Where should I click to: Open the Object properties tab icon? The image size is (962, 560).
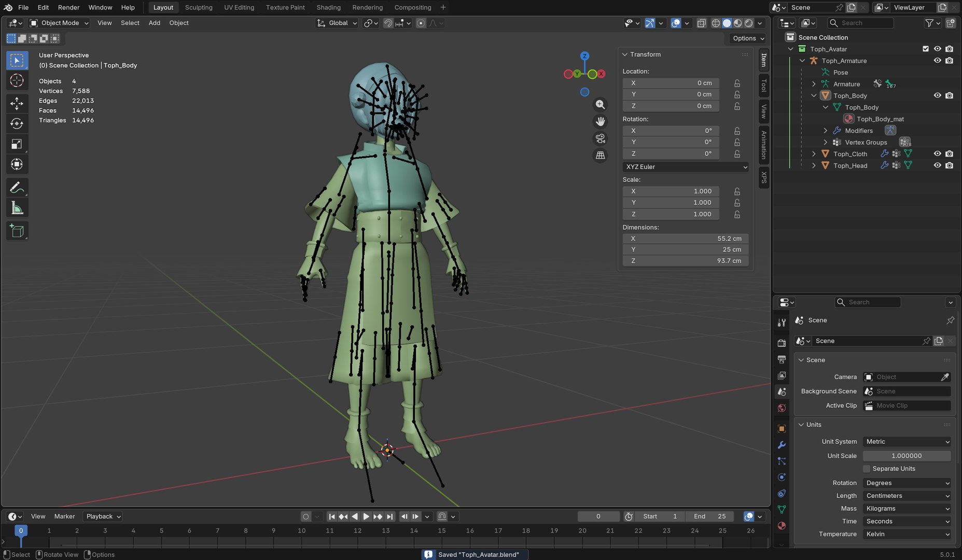pyautogui.click(x=782, y=429)
